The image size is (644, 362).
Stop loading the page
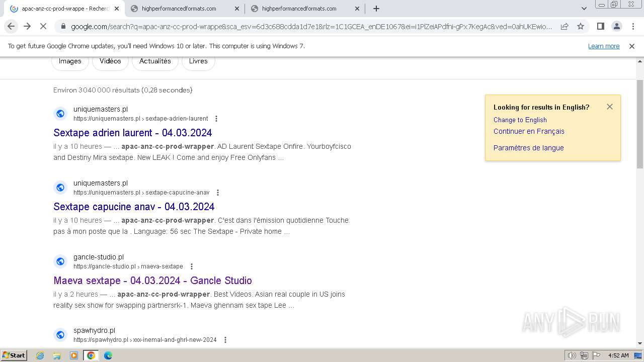pyautogui.click(x=43, y=26)
